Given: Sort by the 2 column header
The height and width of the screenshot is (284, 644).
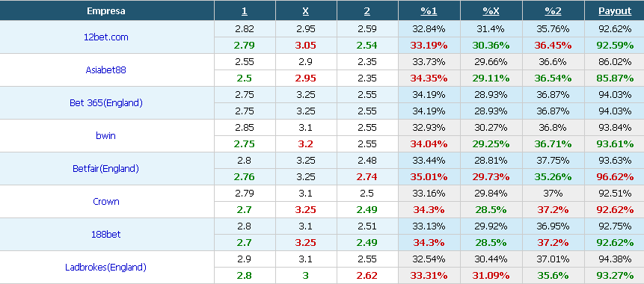Looking at the screenshot, I should [x=367, y=11].
